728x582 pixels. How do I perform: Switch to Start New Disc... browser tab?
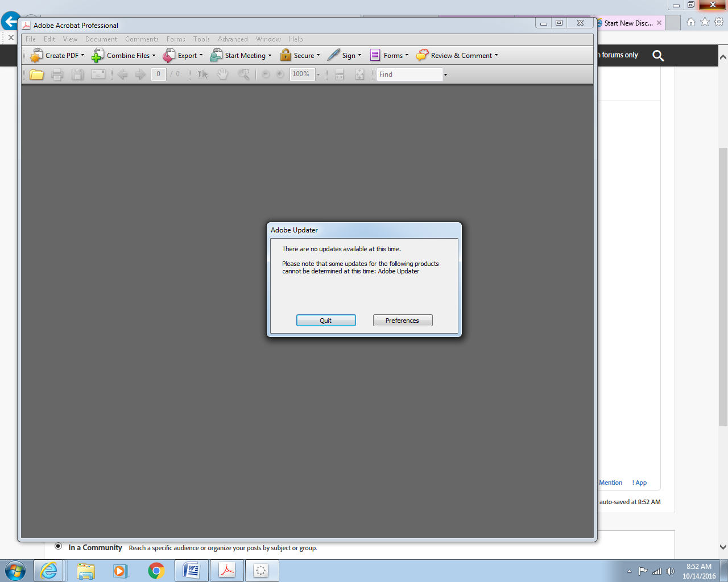point(628,23)
